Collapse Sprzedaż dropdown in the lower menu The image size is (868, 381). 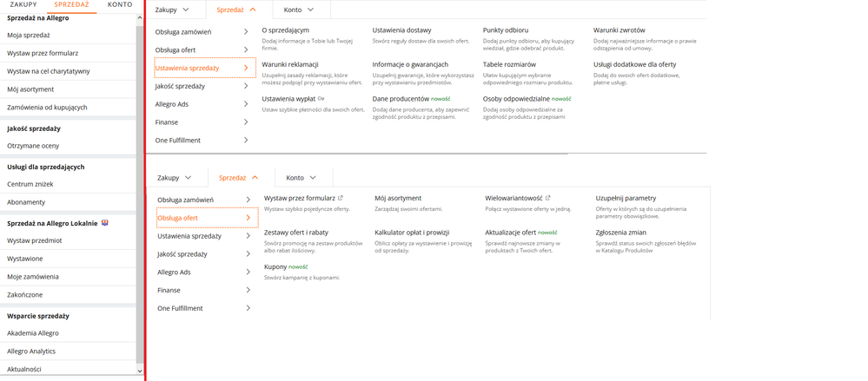(239, 178)
